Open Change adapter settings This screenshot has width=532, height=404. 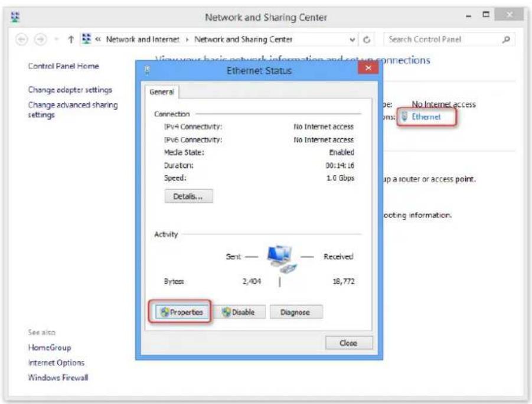pyautogui.click(x=70, y=90)
